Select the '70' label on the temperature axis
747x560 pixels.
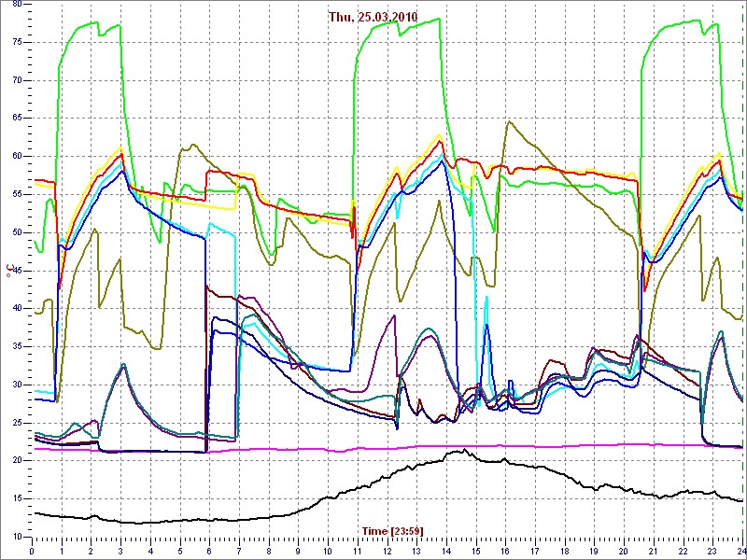point(16,80)
